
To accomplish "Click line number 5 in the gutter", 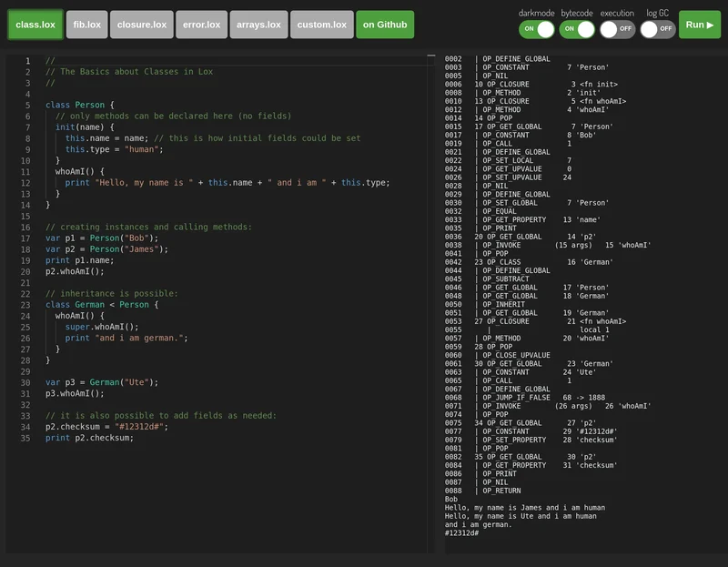I will pos(28,106).
